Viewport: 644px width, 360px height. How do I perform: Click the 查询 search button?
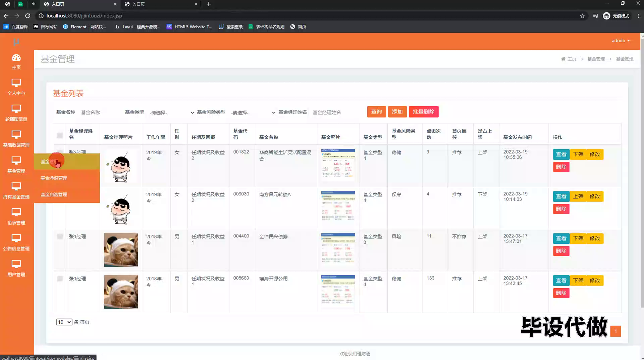point(376,112)
